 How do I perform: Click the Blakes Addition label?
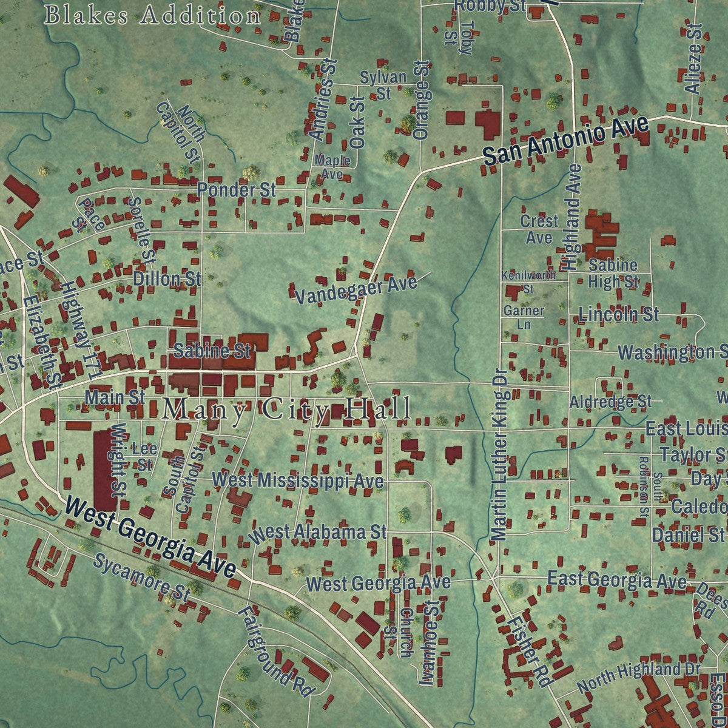point(153,16)
